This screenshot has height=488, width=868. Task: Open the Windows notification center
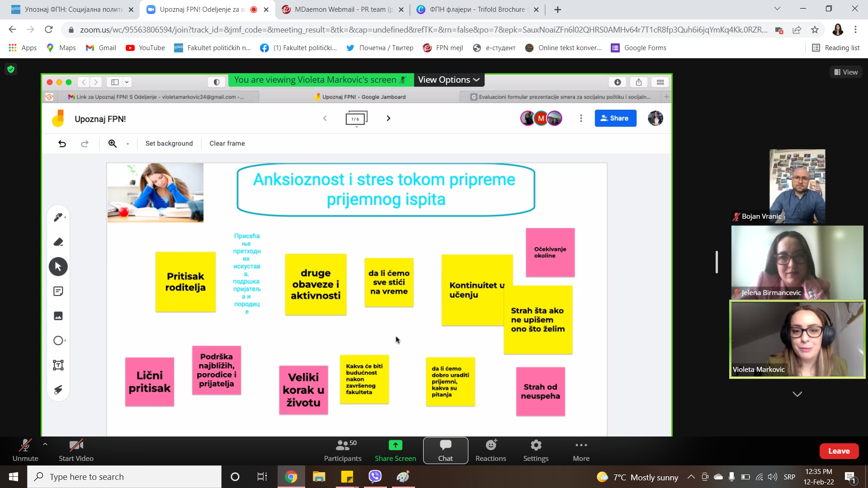850,477
